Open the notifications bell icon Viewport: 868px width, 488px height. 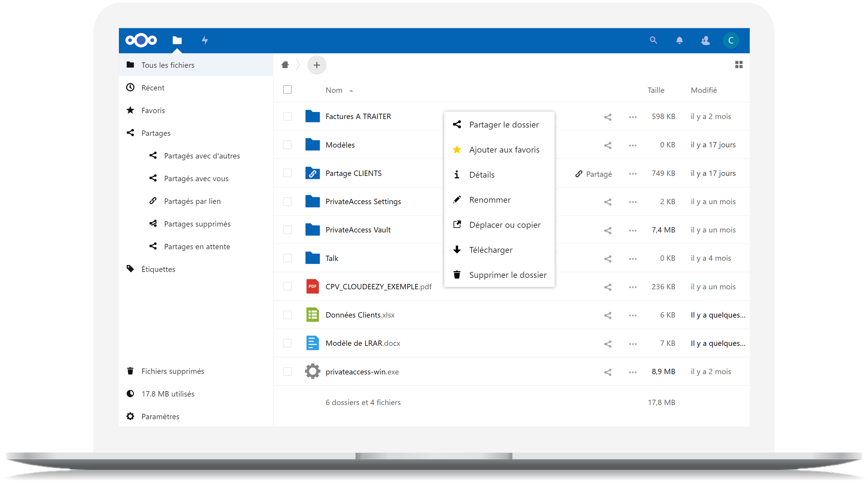coord(679,40)
